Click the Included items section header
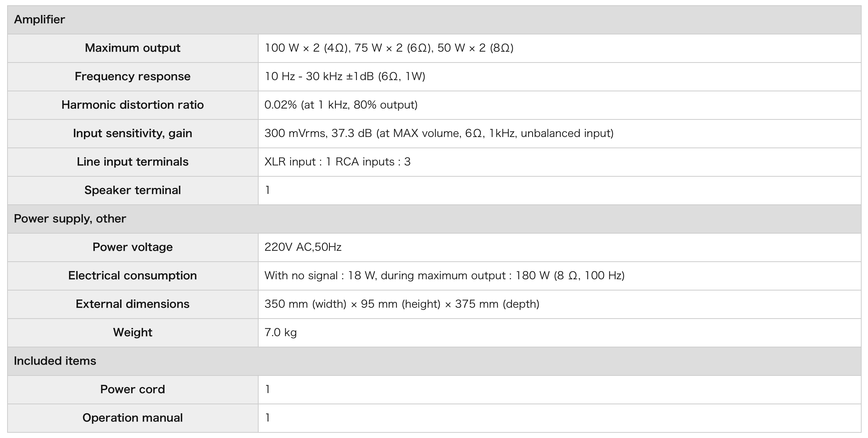Screen dimensions: 868x438 point(434,361)
